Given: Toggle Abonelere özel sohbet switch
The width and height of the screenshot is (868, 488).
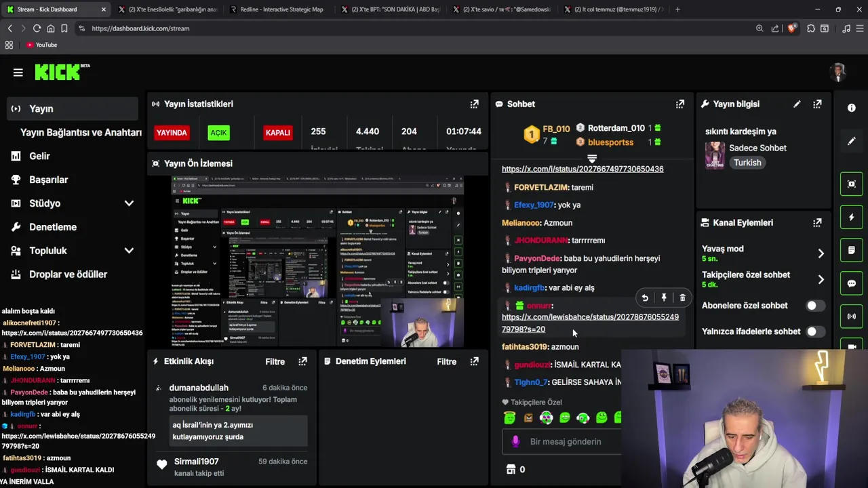Looking at the screenshot, I should pos(816,306).
